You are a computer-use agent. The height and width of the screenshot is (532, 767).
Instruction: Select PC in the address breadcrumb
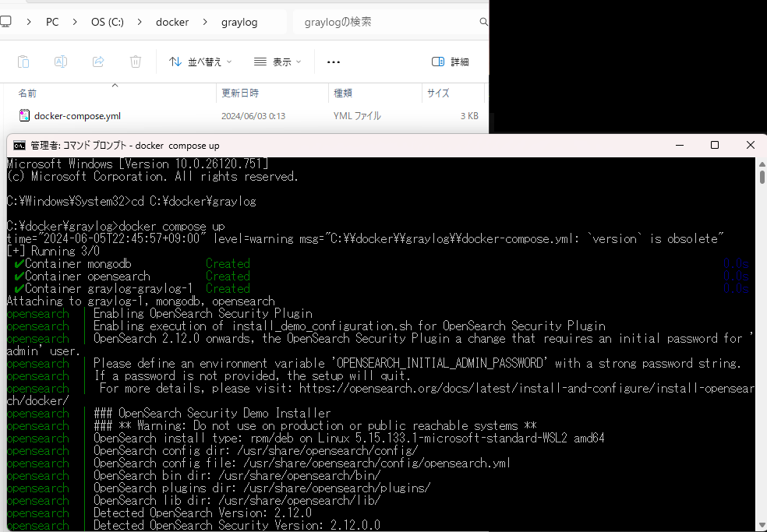click(x=52, y=22)
